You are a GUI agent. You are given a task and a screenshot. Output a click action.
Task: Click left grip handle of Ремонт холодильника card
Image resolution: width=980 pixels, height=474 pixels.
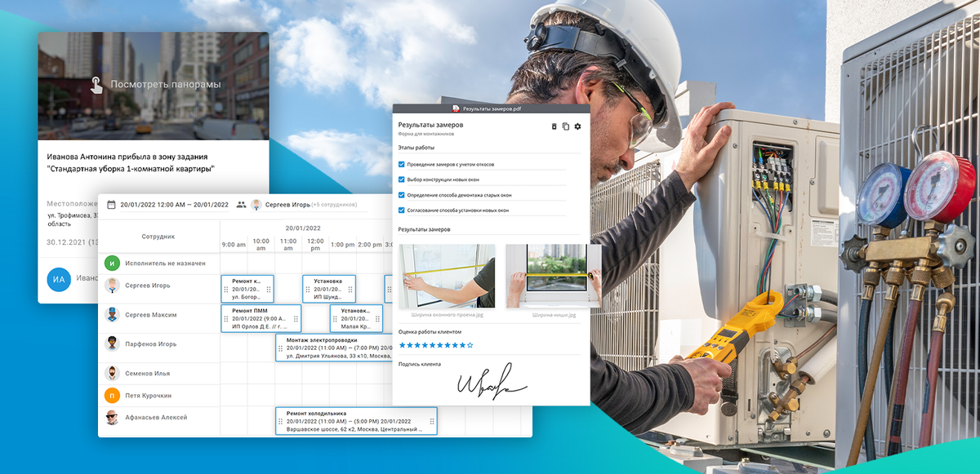point(281,422)
